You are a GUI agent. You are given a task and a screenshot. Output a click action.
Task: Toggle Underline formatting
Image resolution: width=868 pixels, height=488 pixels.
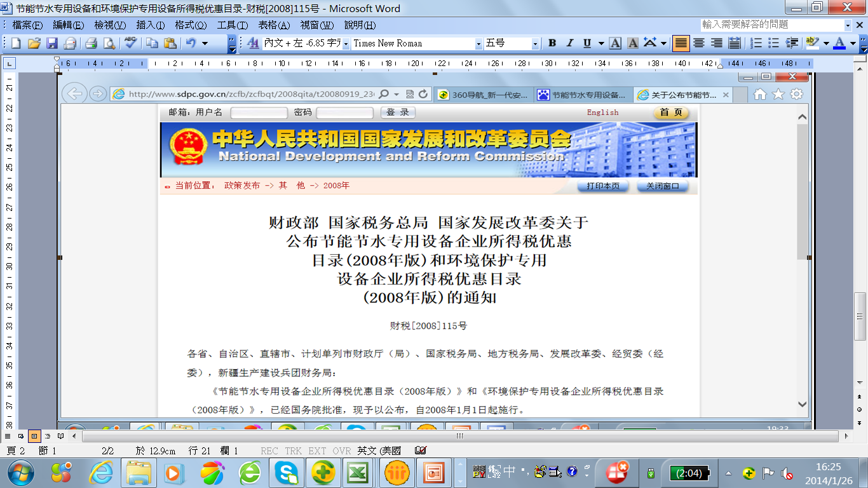[x=586, y=43]
